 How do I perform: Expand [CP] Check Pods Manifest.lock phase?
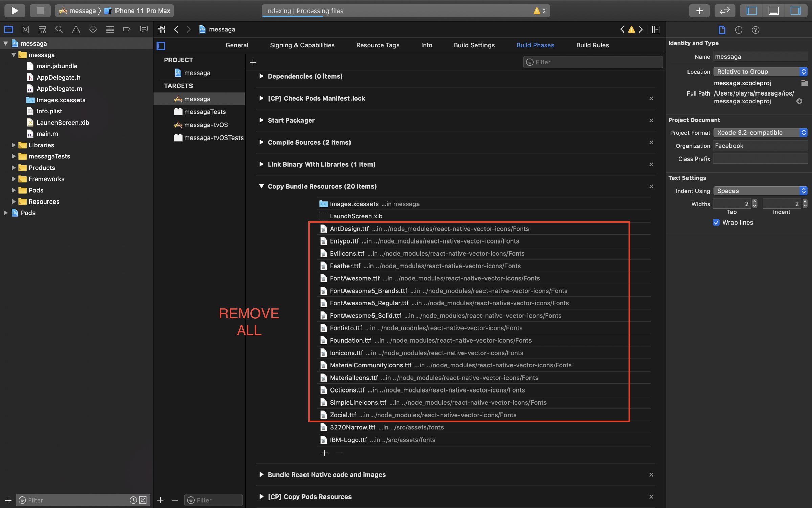pos(261,98)
